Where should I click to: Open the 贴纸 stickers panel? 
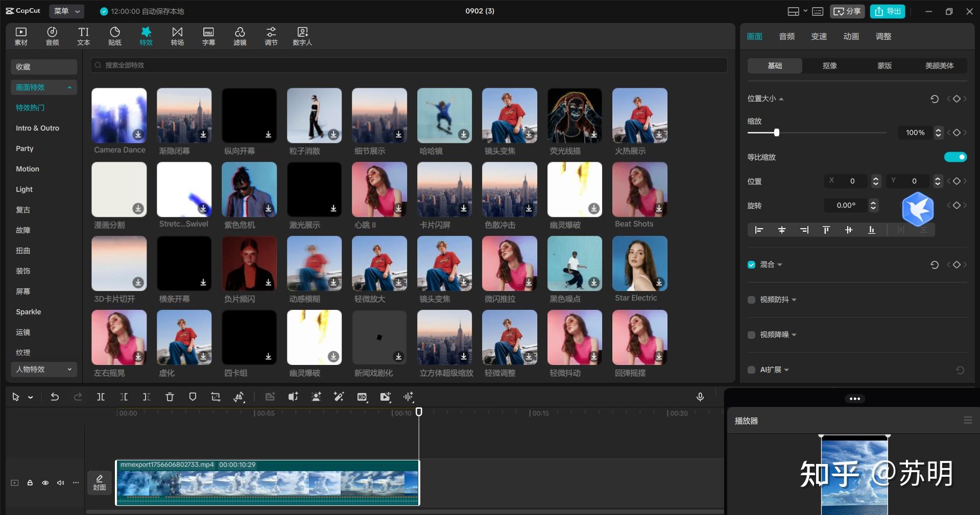coord(115,36)
